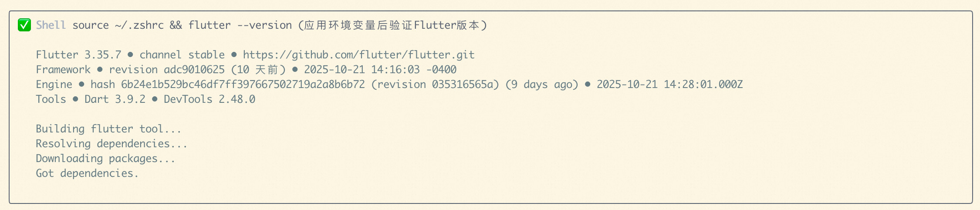980x210 pixels.
Task: Click the green checkmark success icon
Action: pyautogui.click(x=24, y=25)
